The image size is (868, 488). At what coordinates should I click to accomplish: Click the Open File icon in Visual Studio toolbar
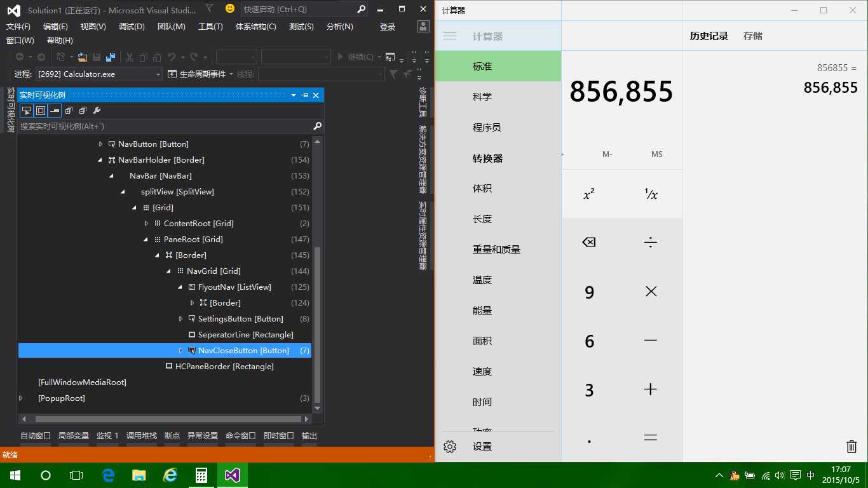tap(83, 57)
